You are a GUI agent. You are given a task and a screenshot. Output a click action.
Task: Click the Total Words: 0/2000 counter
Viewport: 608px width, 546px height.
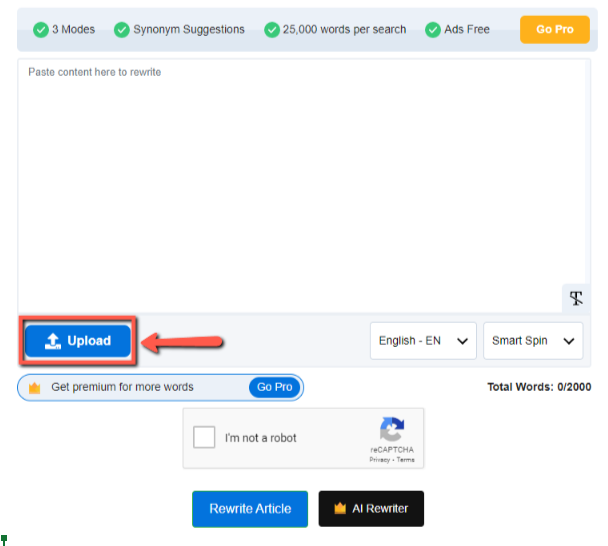click(539, 387)
